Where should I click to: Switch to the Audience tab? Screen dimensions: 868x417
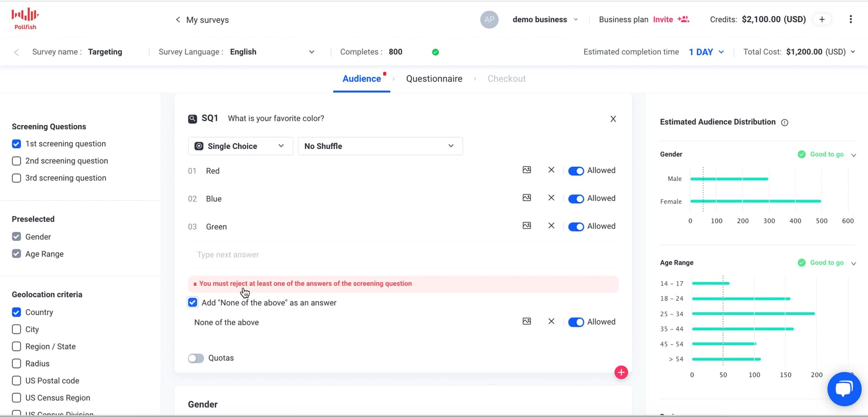pyautogui.click(x=362, y=79)
